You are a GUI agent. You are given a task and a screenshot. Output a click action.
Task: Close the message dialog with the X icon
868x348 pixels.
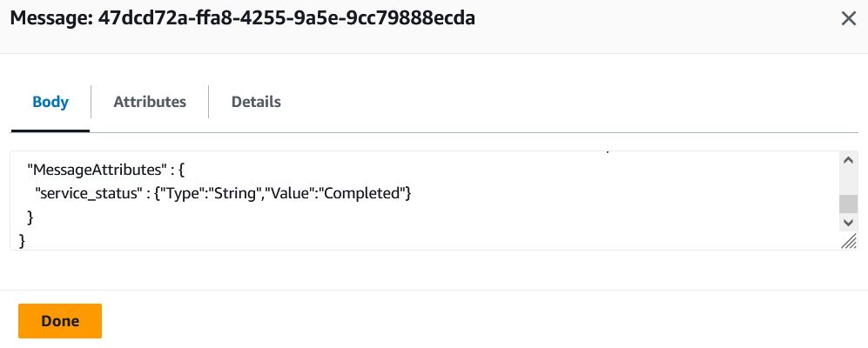848,19
